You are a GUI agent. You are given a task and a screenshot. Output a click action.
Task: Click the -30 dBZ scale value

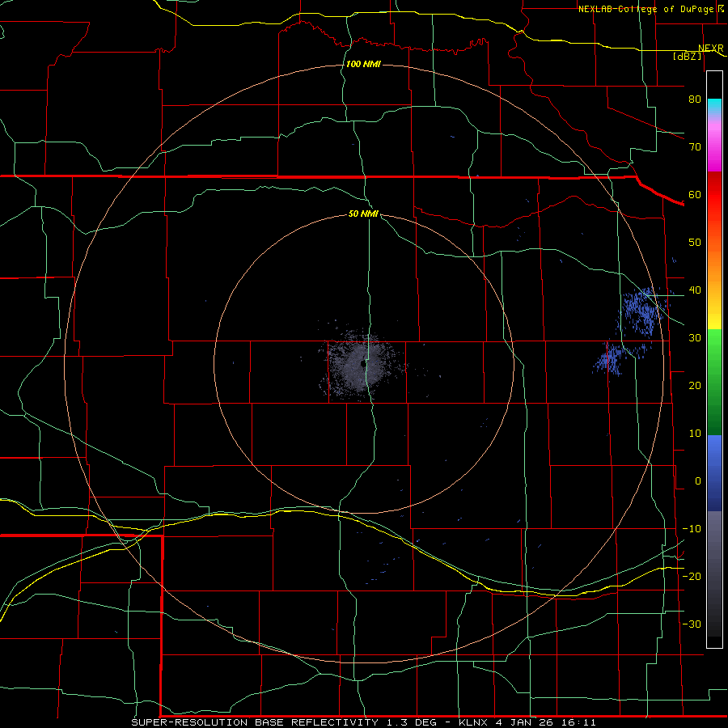click(x=692, y=624)
